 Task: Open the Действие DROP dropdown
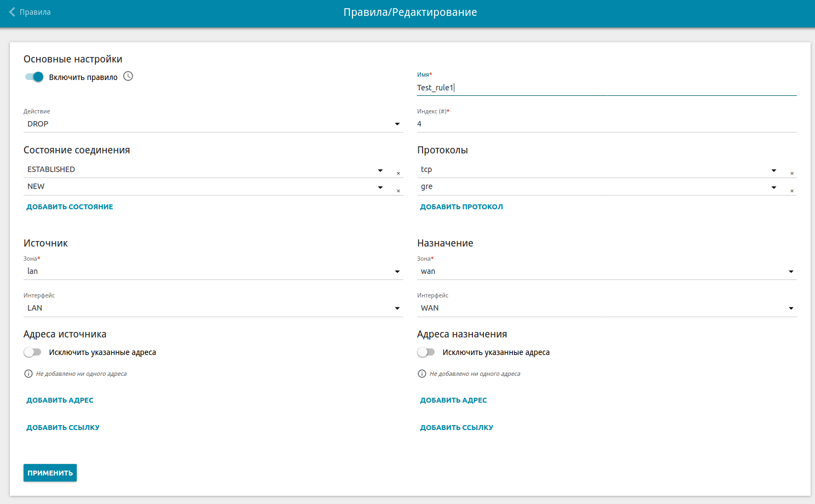coord(213,124)
